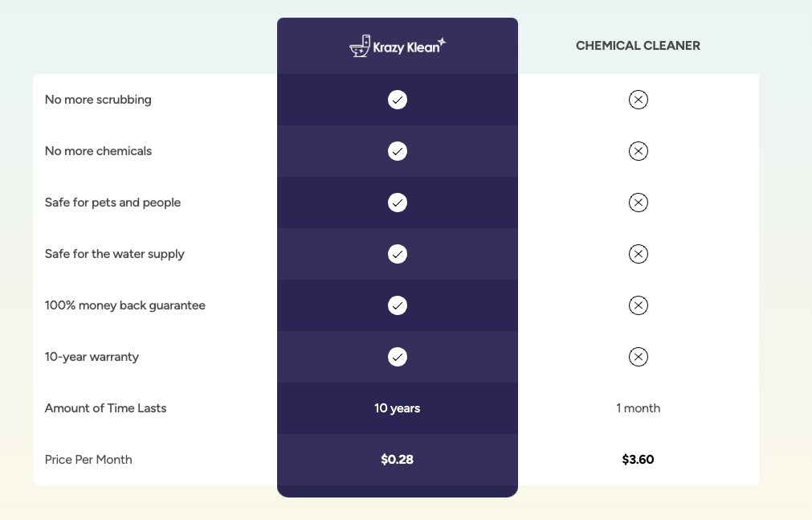Click the $3.60 price per month
Screen dimensions: 812x520
click(638, 460)
